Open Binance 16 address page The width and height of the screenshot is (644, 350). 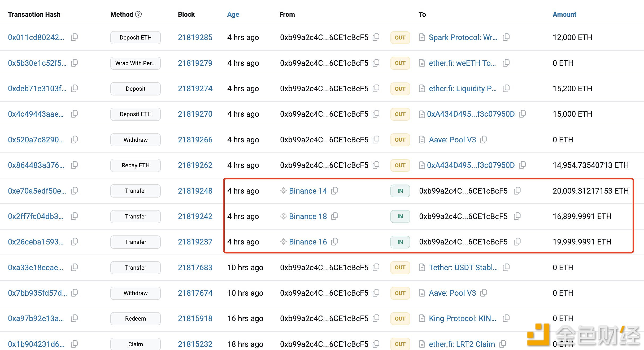pos(308,242)
